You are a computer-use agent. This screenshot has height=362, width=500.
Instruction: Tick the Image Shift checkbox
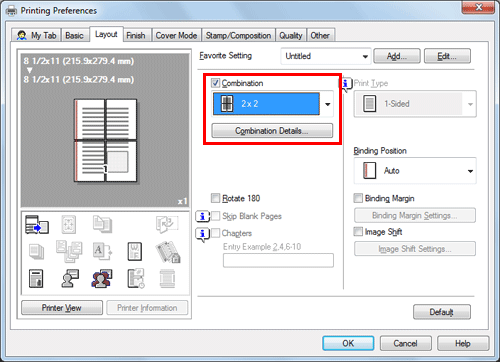(358, 231)
